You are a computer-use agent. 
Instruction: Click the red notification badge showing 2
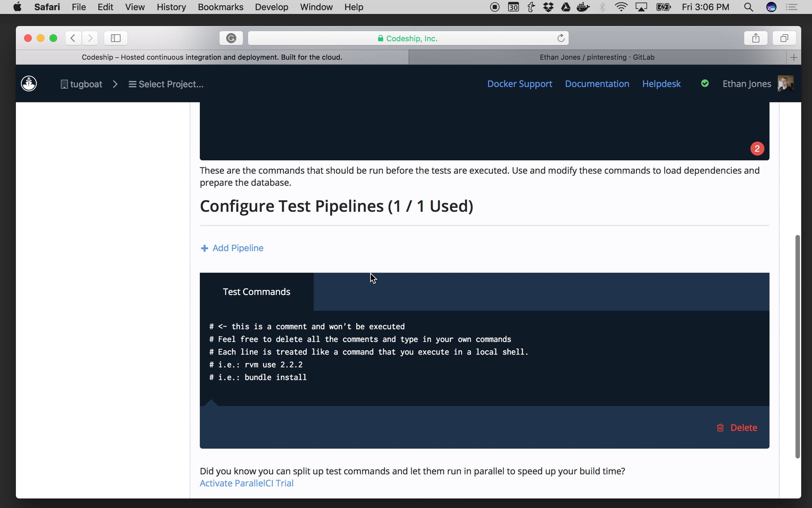pyautogui.click(x=757, y=149)
